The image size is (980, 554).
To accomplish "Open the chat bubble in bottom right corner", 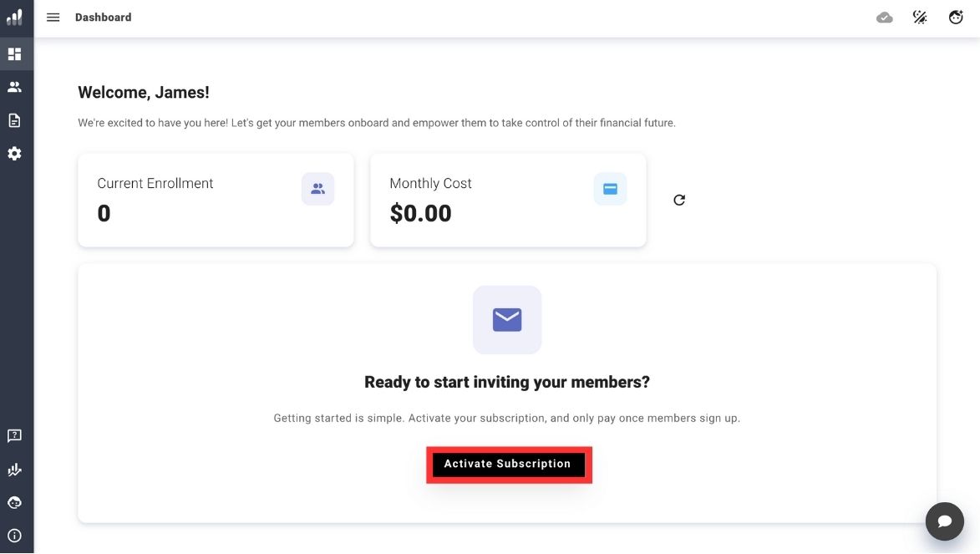I will point(944,521).
